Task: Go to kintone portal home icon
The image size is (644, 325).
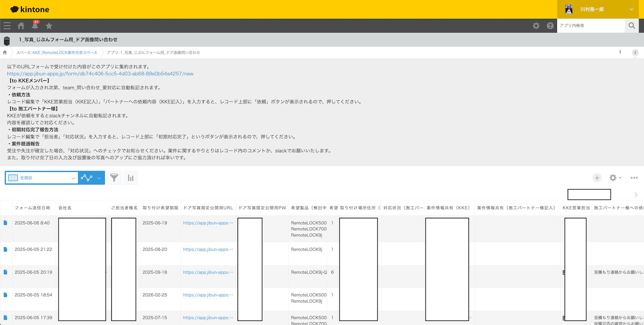Action: [21, 26]
